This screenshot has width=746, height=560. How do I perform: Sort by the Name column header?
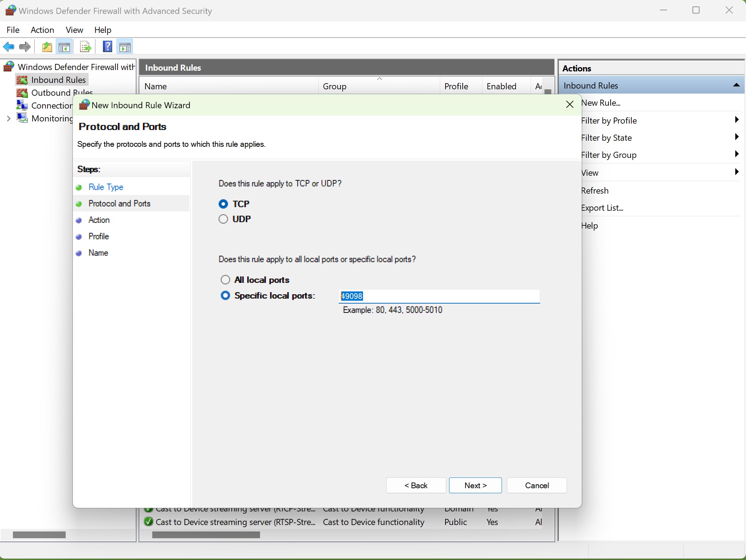point(229,86)
